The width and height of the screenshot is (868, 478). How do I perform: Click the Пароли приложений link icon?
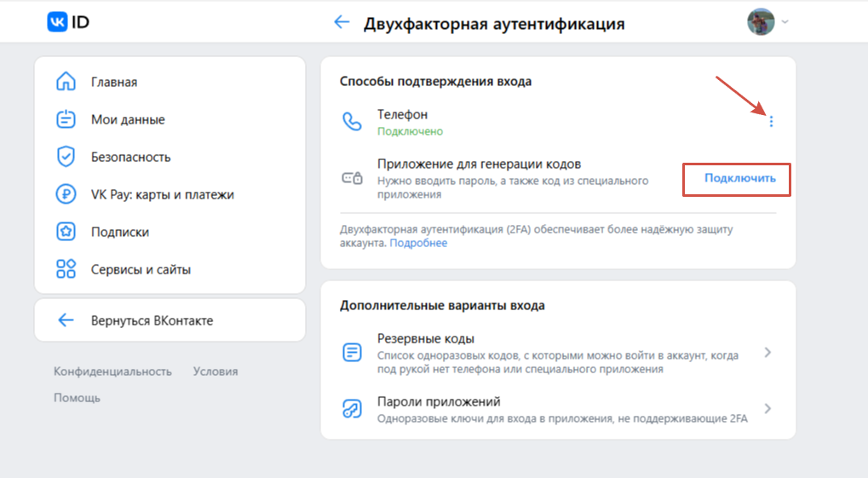coord(352,409)
